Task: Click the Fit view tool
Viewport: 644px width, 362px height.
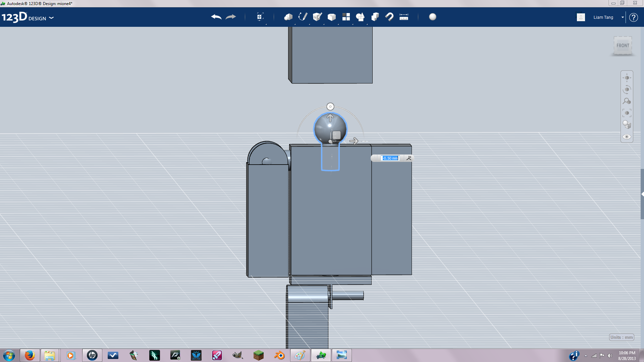Action: pyautogui.click(x=627, y=113)
